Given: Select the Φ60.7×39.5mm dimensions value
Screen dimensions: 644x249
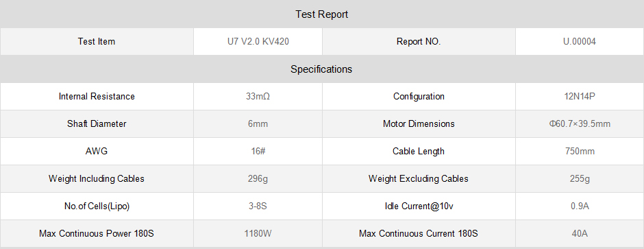Looking at the screenshot, I should point(580,123).
